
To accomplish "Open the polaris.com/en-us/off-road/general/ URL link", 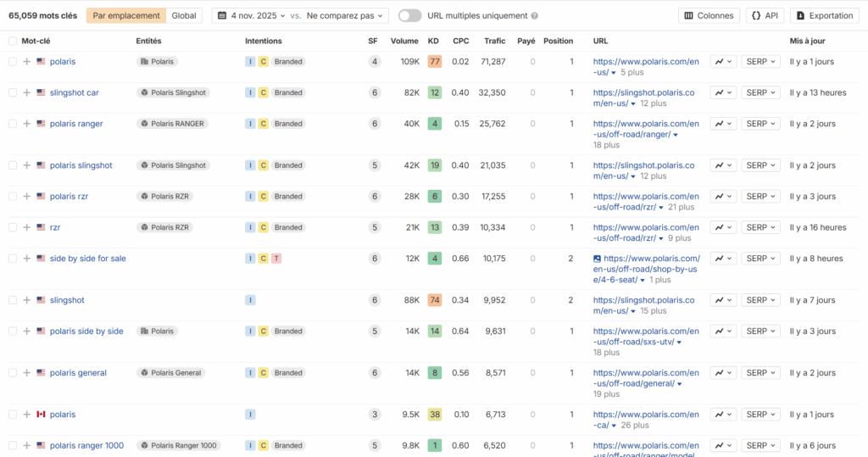I will (646, 378).
